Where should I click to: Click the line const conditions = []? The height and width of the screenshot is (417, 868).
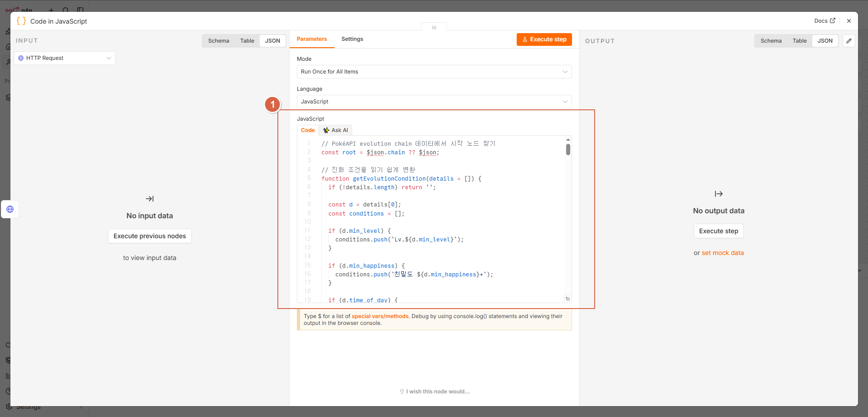pos(366,214)
